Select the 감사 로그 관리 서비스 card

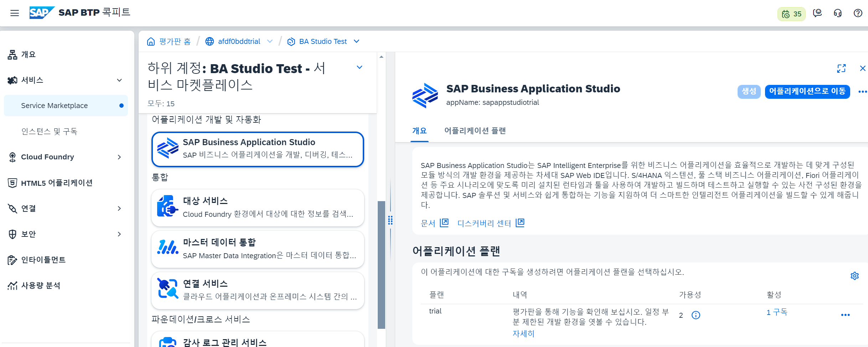(258, 340)
